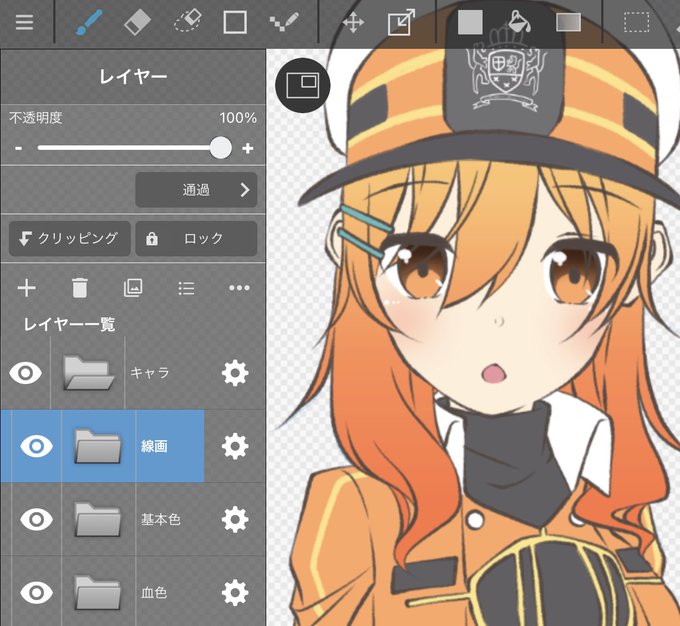This screenshot has width=680, height=626.
Task: Hide the 基本色 folder
Action: pyautogui.click(x=36, y=519)
